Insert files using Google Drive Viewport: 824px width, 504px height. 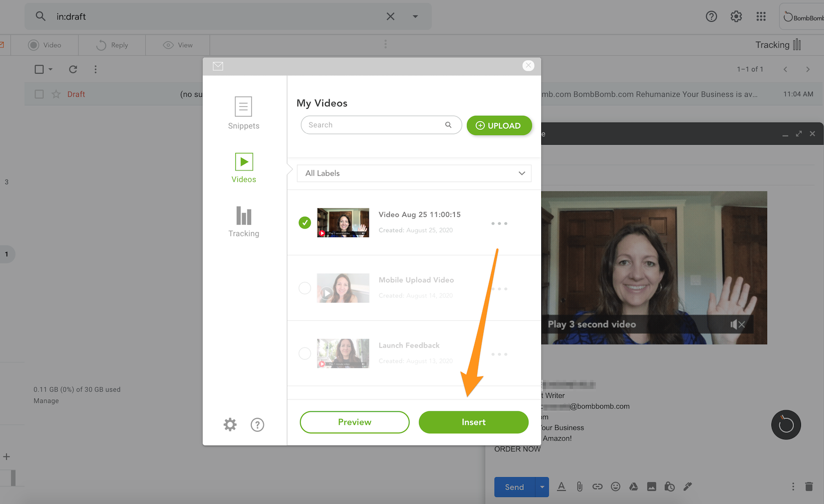633,486
